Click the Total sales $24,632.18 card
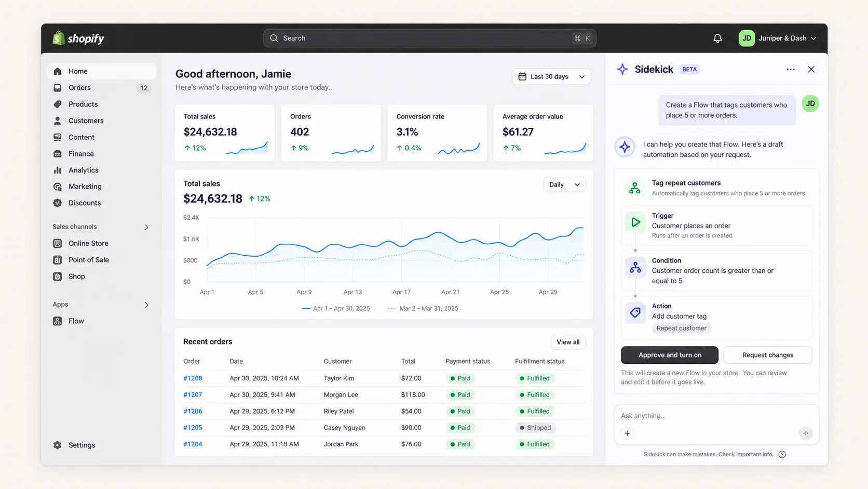 [225, 133]
